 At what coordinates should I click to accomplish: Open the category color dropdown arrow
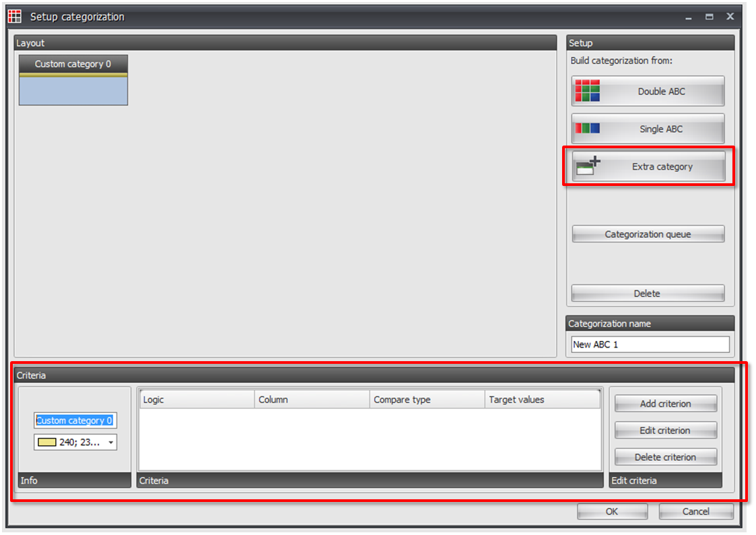[111, 443]
